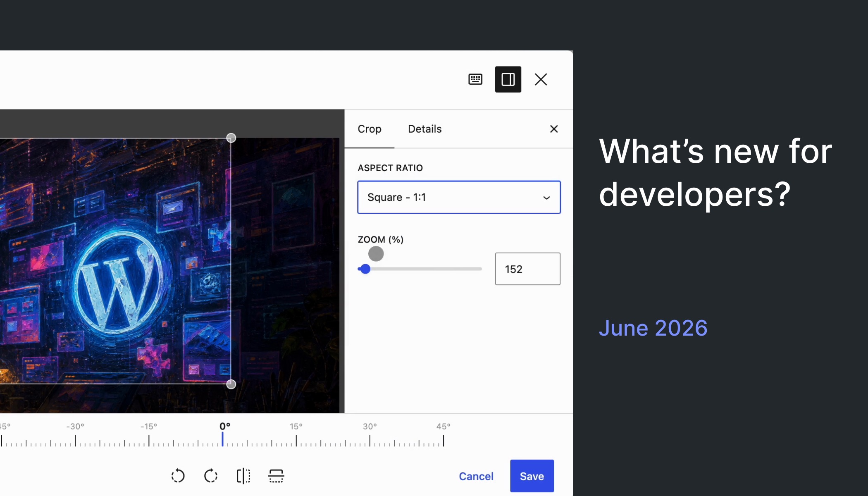Screen dimensions: 868x496
Task: Close the Crop settings sidebar
Action: click(554, 129)
